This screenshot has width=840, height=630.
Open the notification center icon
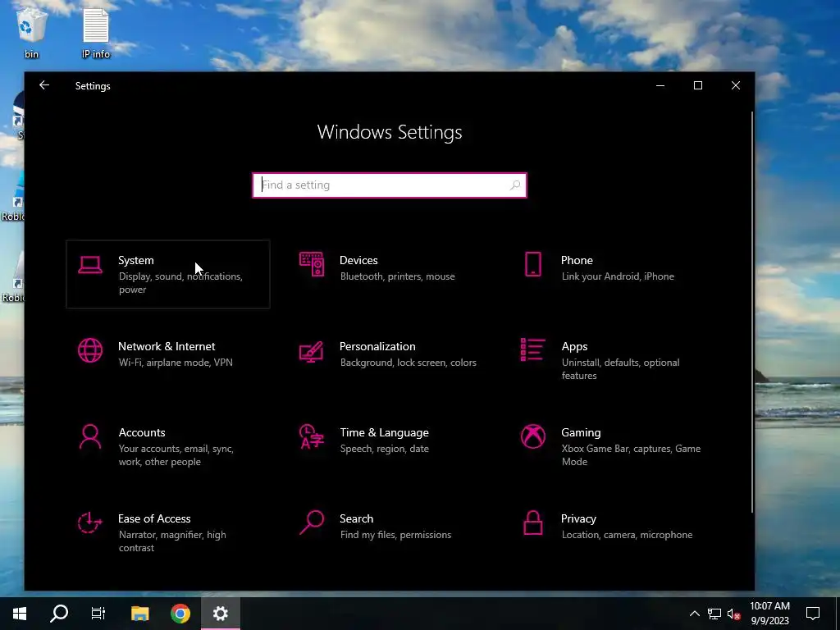click(813, 614)
